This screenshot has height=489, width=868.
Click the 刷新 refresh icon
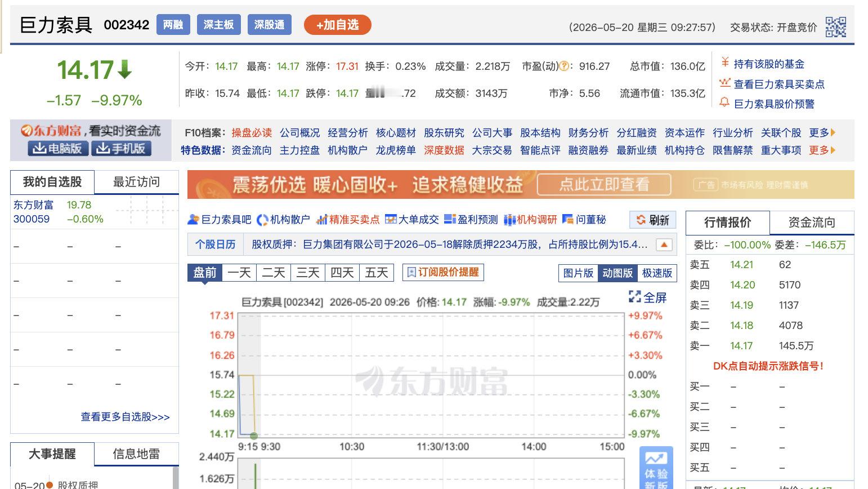coord(641,220)
